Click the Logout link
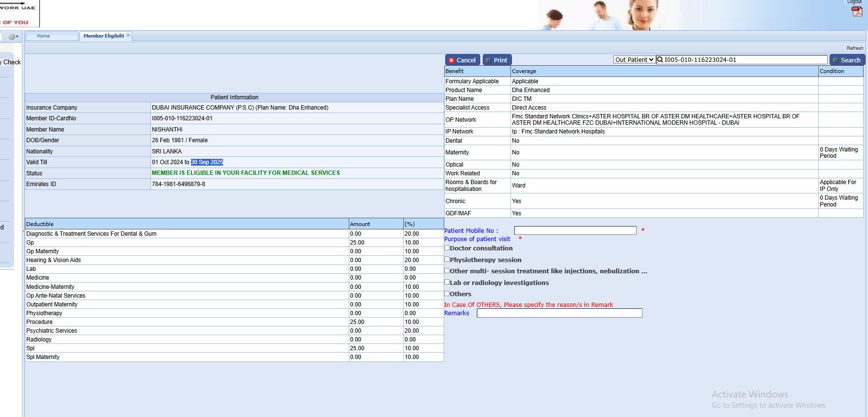Screen dimensions: 868x417 coord(854,2)
